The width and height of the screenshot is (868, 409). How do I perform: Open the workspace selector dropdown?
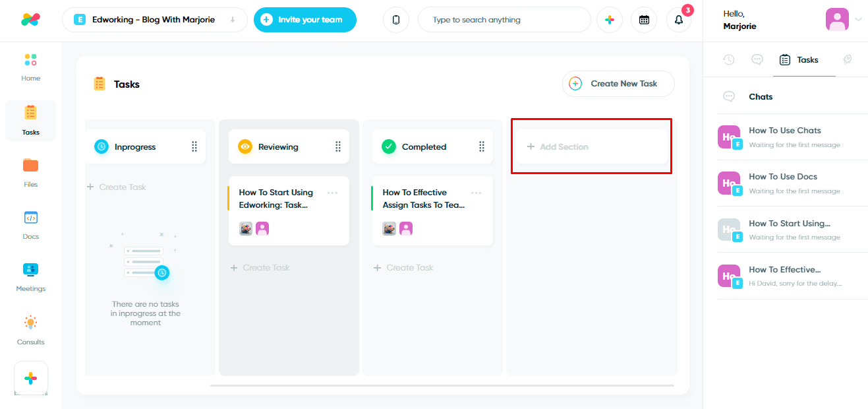tap(155, 20)
